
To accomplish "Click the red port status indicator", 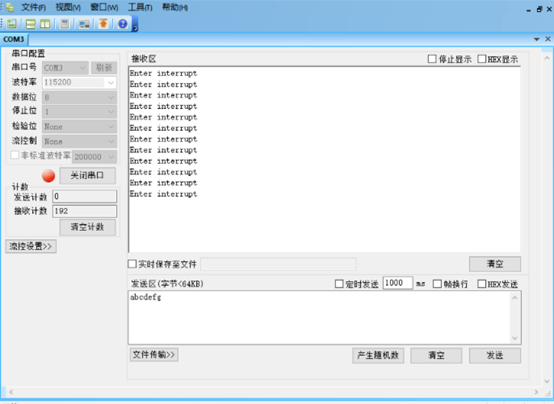I will (x=48, y=176).
